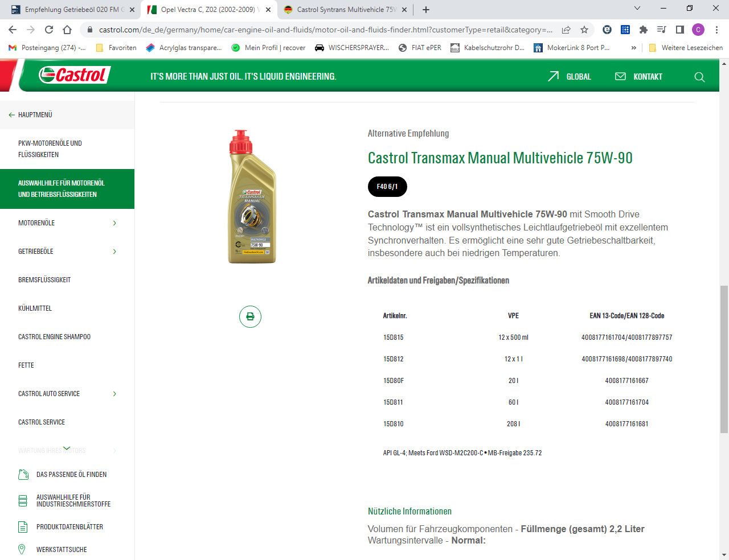
Task: Click the F40 6/1 pill button
Action: pyautogui.click(x=387, y=187)
